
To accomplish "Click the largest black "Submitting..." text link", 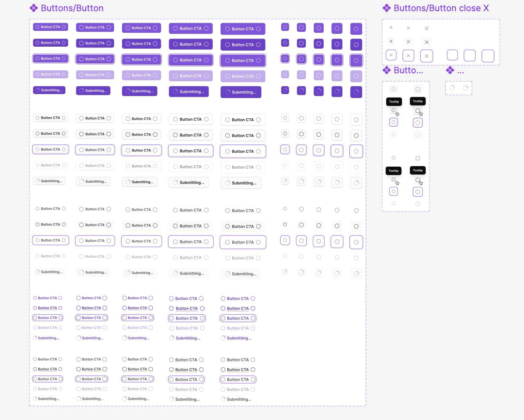I will 236,399.
